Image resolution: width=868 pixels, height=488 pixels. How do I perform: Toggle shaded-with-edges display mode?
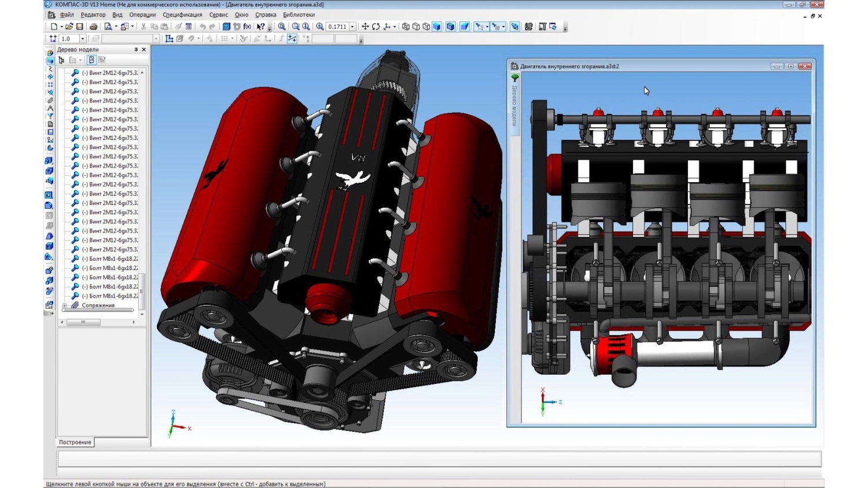(x=450, y=27)
